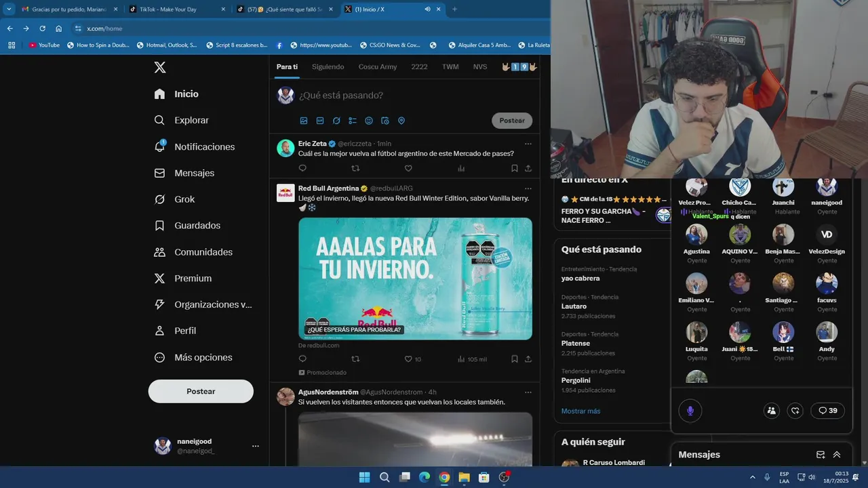
Task: Repost the Red Bull Argentina post
Action: pos(355,359)
